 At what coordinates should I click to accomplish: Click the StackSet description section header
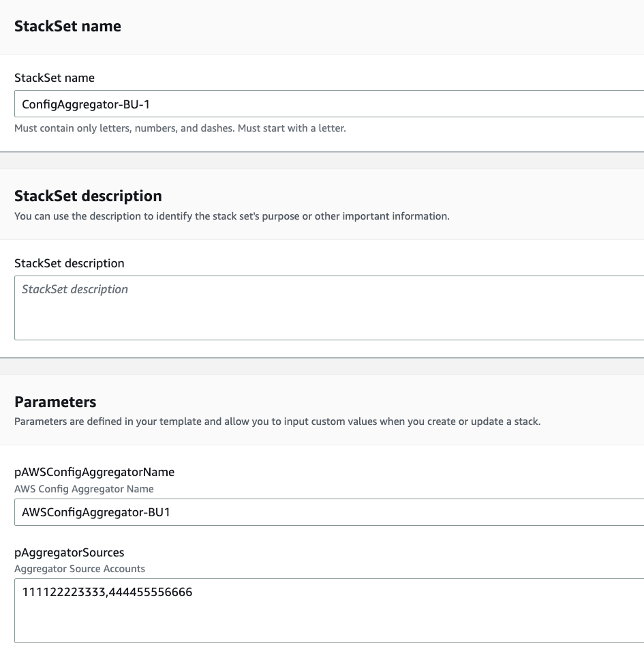[88, 196]
